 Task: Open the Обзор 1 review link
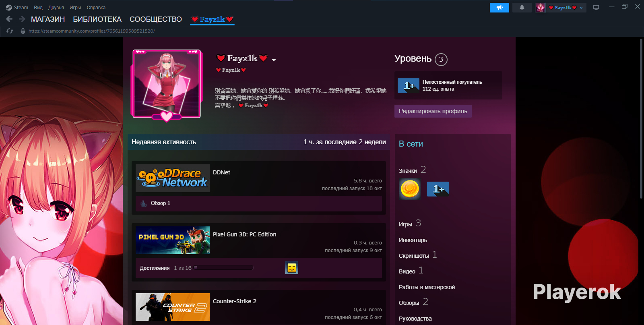161,203
